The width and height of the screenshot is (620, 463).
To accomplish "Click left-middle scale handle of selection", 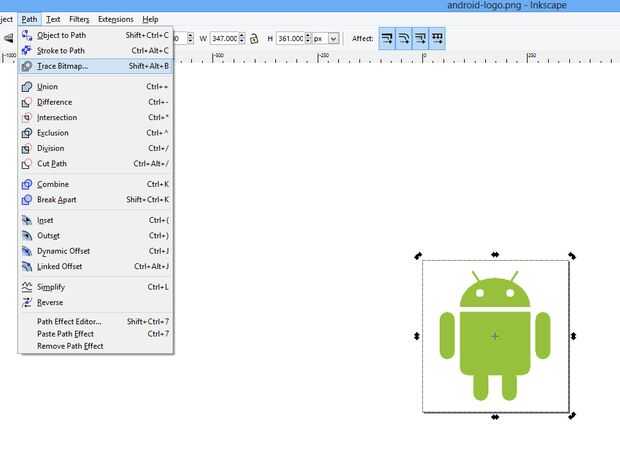I will click(x=417, y=336).
